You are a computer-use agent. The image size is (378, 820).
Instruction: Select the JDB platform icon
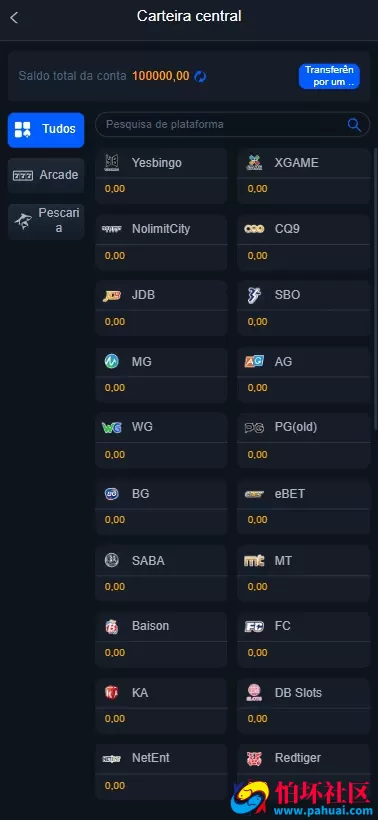112,295
